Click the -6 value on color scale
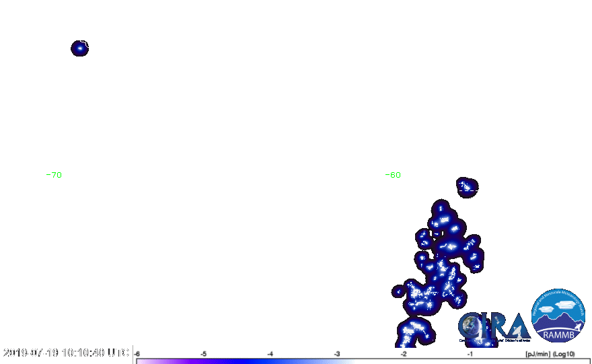The width and height of the screenshot is (592, 364). (x=137, y=353)
